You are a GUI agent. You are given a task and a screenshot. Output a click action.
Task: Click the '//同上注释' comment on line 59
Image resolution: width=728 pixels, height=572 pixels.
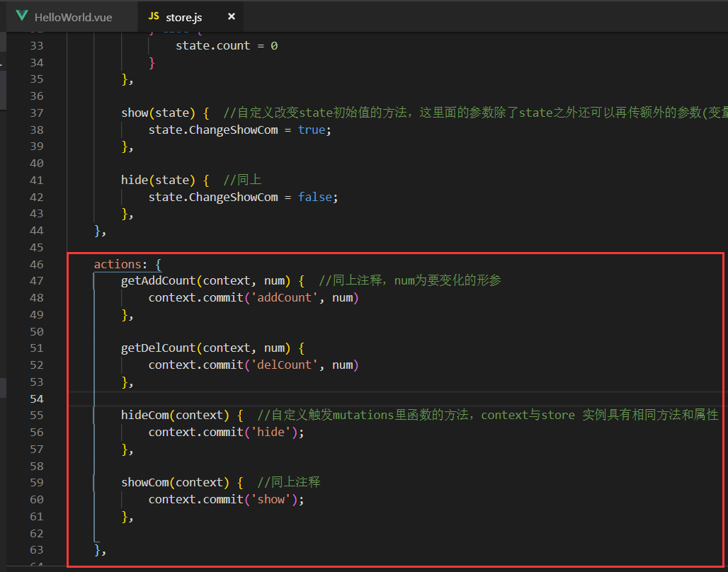(289, 482)
